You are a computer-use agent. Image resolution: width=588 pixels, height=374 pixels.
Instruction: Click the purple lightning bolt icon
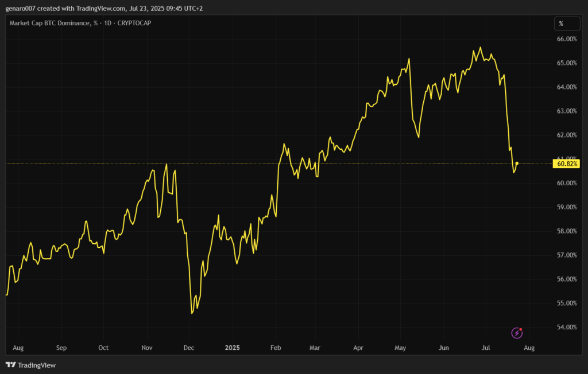pos(517,333)
